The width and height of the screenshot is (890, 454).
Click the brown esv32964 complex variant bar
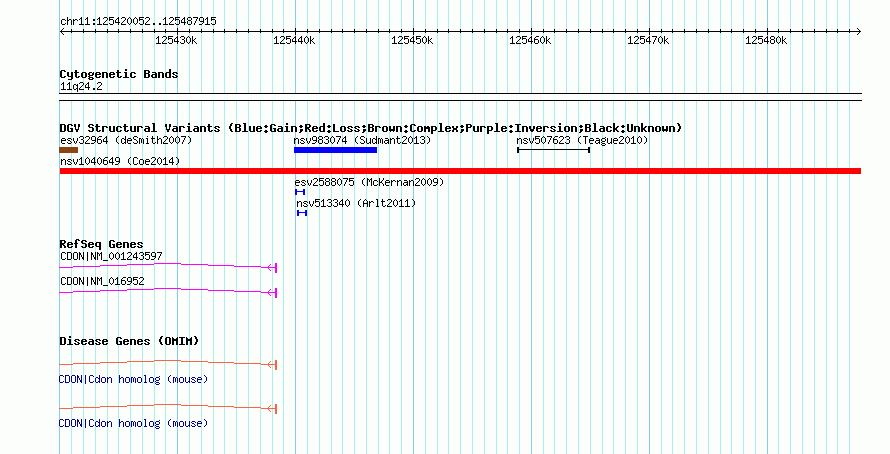point(69,150)
